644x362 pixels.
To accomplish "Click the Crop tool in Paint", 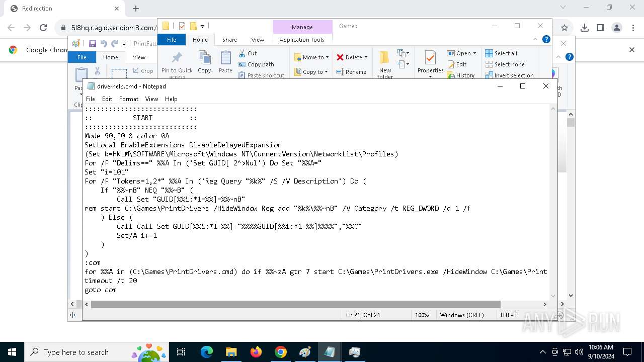I will click(x=143, y=71).
